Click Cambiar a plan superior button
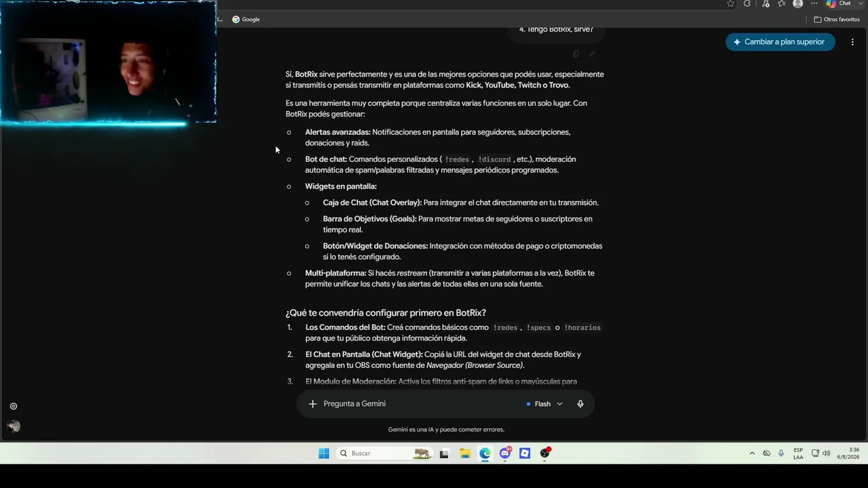Viewport: 868px width, 488px height. (x=780, y=42)
